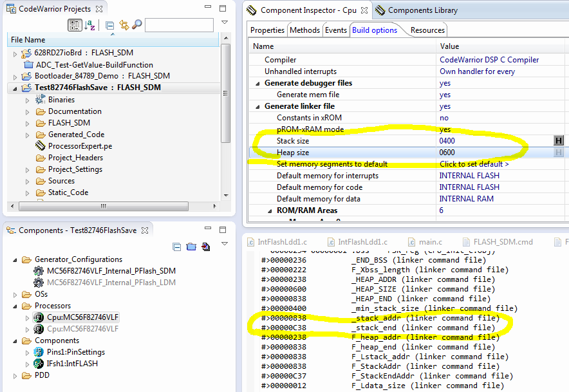Click the Binaries node icon
This screenshot has width=569, height=392.
tap(41, 100)
